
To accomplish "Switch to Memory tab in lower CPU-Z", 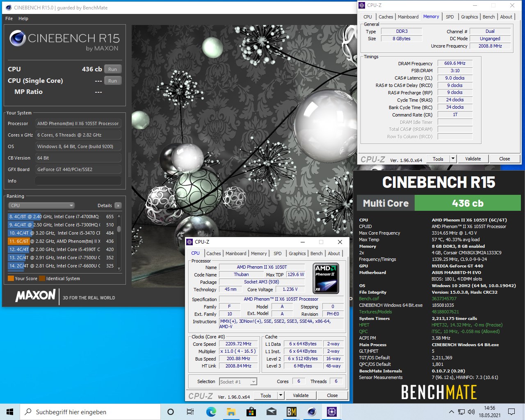I will click(x=259, y=253).
